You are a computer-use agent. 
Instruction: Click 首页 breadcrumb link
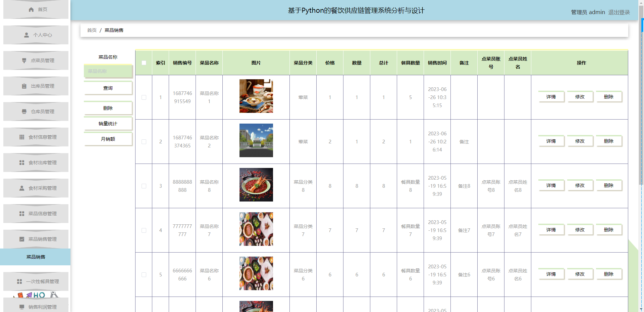click(92, 30)
